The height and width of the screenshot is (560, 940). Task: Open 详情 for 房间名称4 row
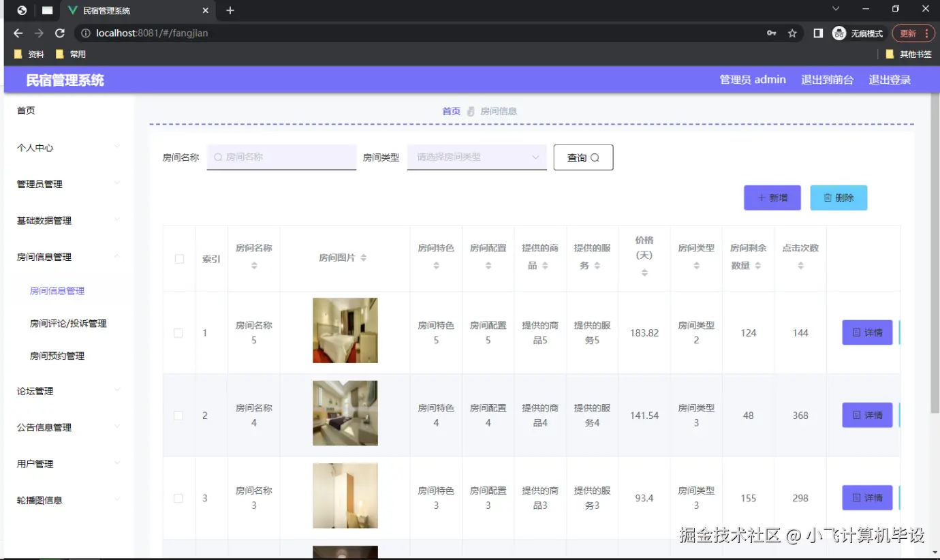(867, 415)
